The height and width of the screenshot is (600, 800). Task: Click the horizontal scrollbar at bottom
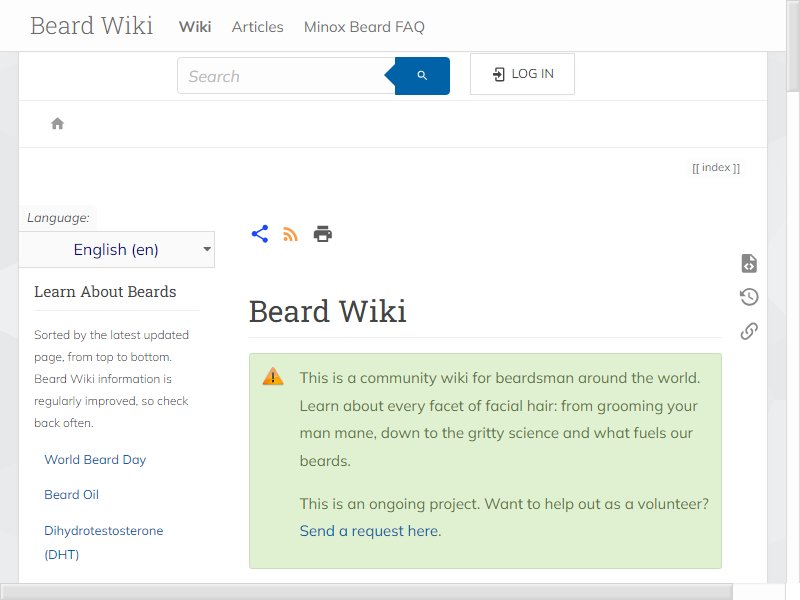point(366,592)
